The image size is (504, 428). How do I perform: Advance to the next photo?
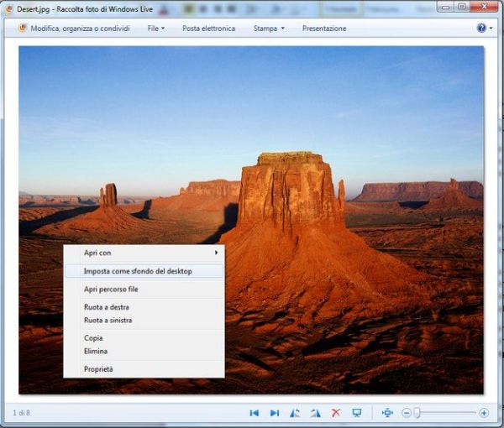[275, 413]
